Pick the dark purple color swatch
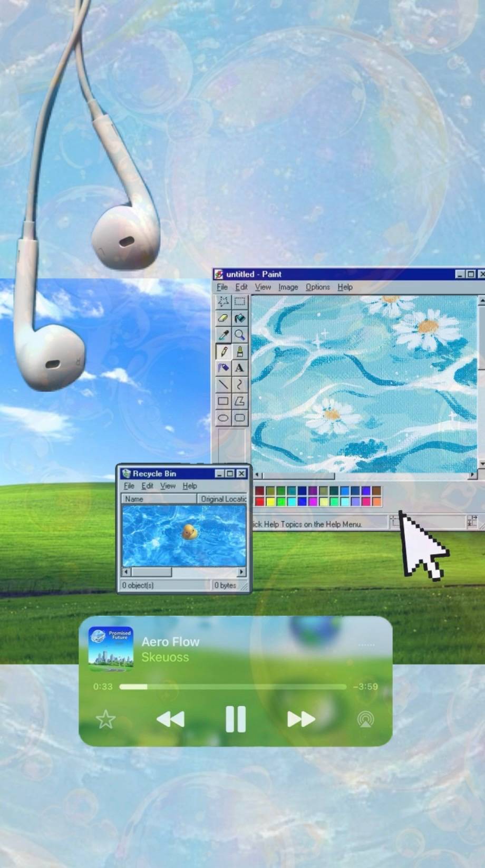485x868 pixels. point(313,491)
